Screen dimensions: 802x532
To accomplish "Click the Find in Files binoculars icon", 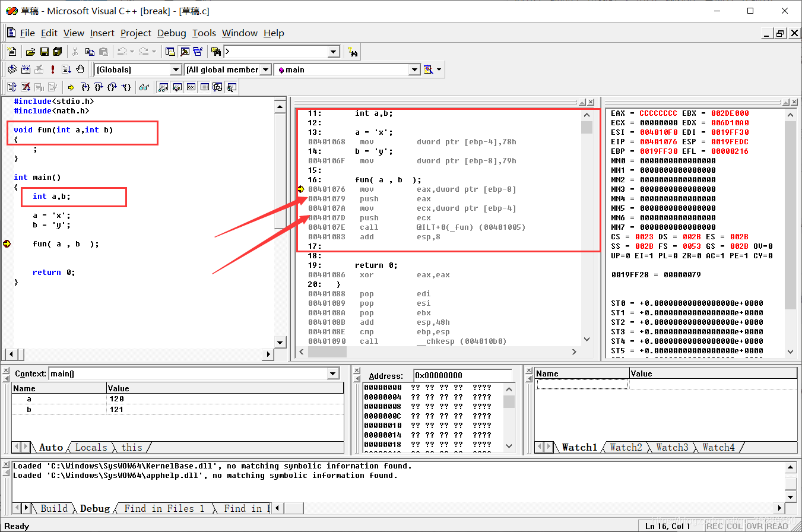I will pyautogui.click(x=216, y=52).
